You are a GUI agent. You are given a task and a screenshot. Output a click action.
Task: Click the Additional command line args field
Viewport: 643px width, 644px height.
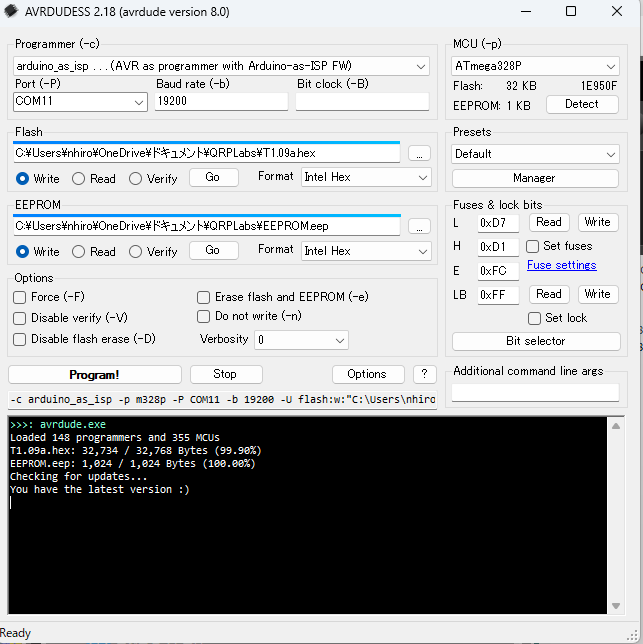535,393
